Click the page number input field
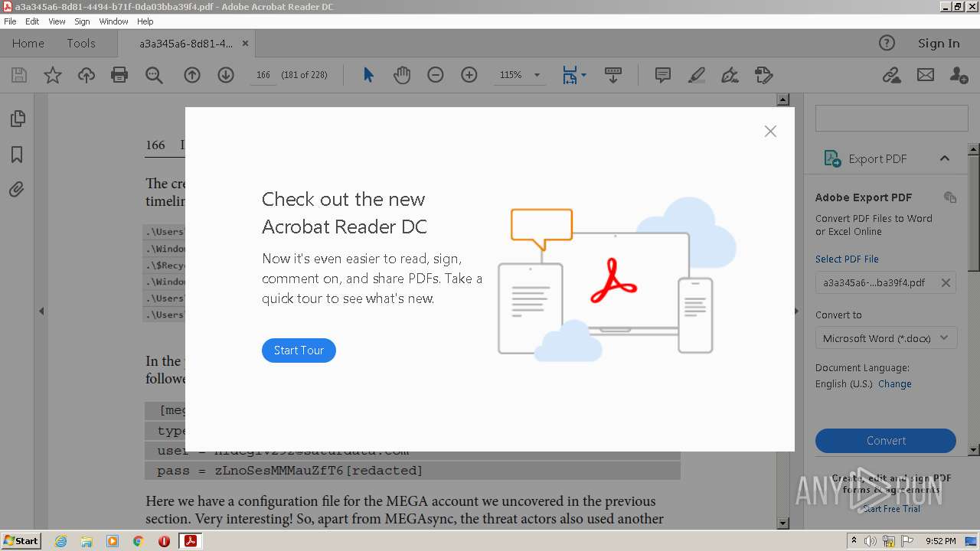Image resolution: width=980 pixels, height=551 pixels. [x=263, y=75]
